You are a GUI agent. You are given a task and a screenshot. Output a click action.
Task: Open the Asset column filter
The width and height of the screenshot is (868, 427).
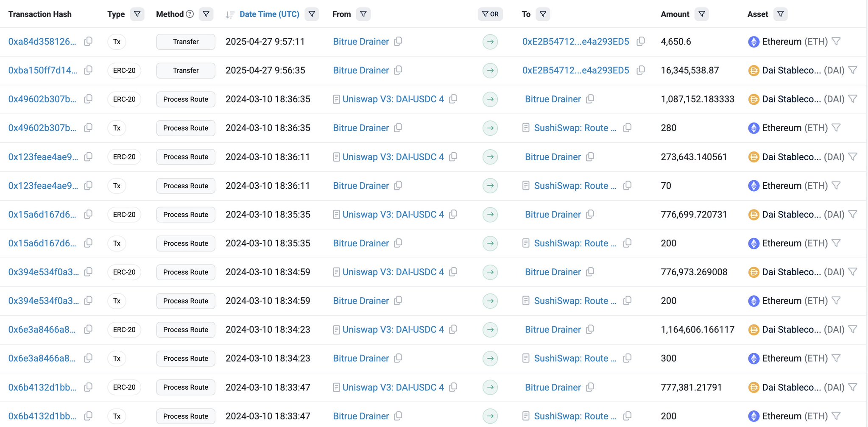[781, 14]
